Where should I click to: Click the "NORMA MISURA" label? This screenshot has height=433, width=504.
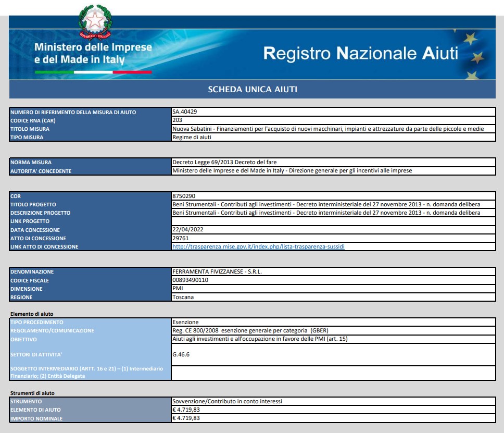tap(31, 163)
